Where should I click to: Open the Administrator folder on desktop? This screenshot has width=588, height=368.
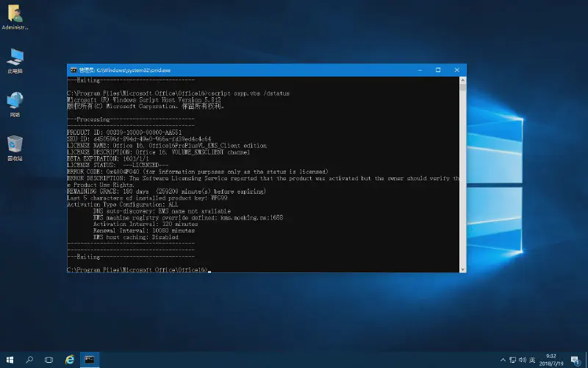[14, 16]
